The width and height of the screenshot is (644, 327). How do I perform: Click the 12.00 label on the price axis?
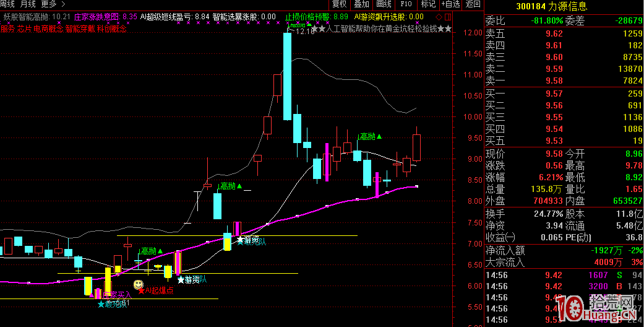(472, 33)
